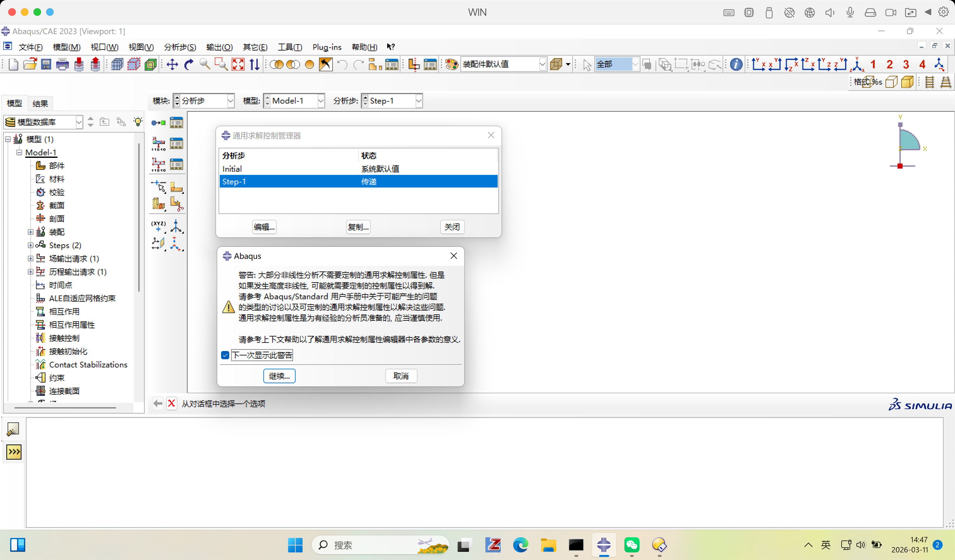Select the Pan view tool
This screenshot has width=955, height=560.
(172, 64)
